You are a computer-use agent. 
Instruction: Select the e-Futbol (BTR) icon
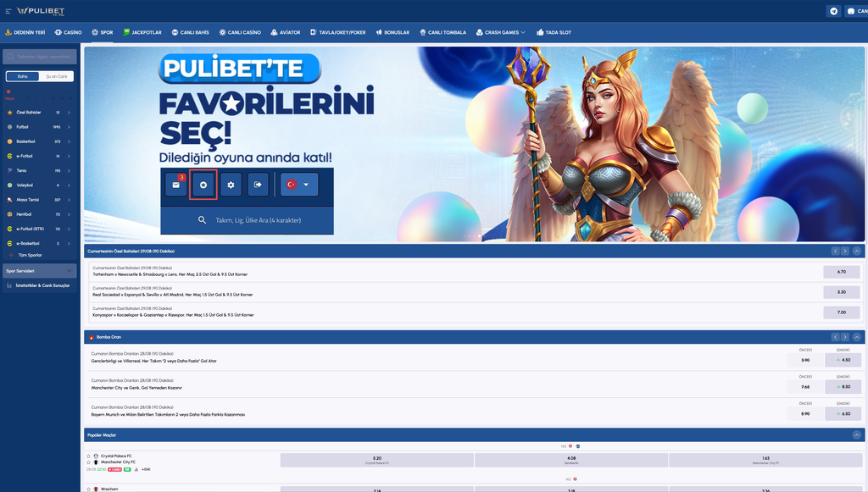(x=9, y=229)
